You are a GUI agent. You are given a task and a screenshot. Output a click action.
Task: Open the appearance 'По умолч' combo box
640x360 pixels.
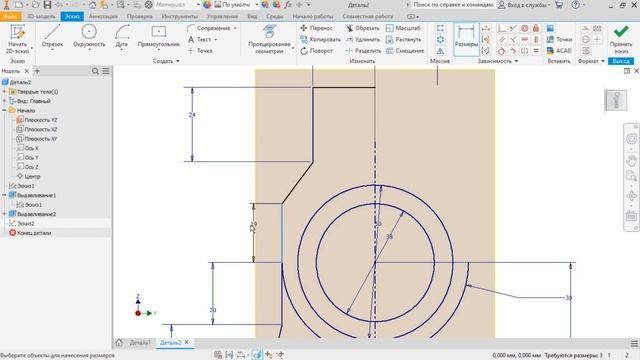click(x=236, y=5)
